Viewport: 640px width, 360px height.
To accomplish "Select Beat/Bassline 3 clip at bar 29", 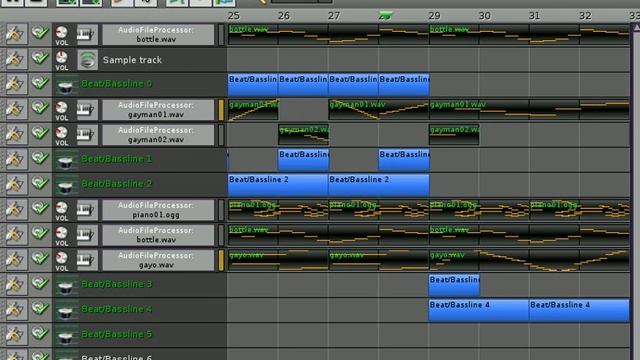I will [x=454, y=285].
